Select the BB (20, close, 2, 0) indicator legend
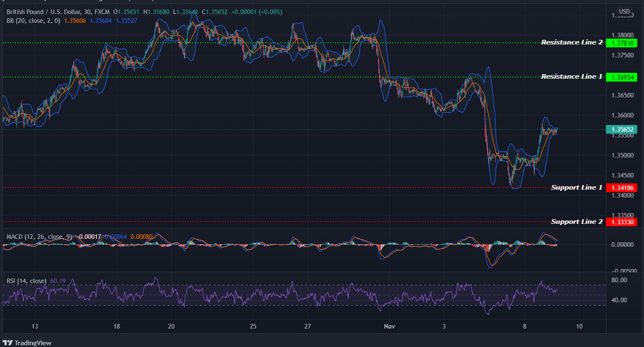644x347 pixels. coord(33,21)
